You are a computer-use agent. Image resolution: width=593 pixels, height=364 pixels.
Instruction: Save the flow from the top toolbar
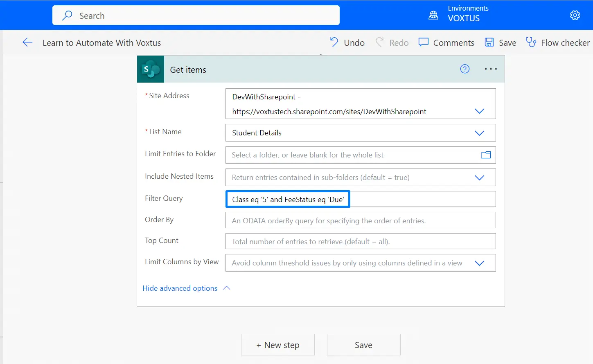[501, 43]
